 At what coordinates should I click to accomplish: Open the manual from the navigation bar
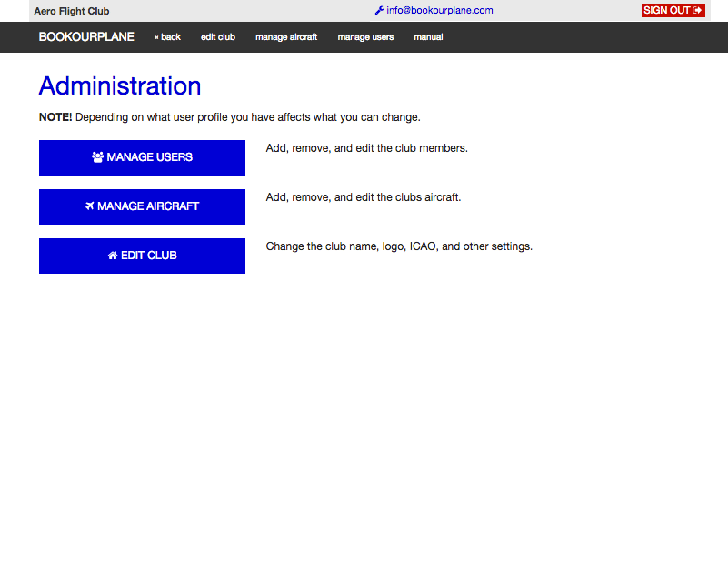point(428,37)
